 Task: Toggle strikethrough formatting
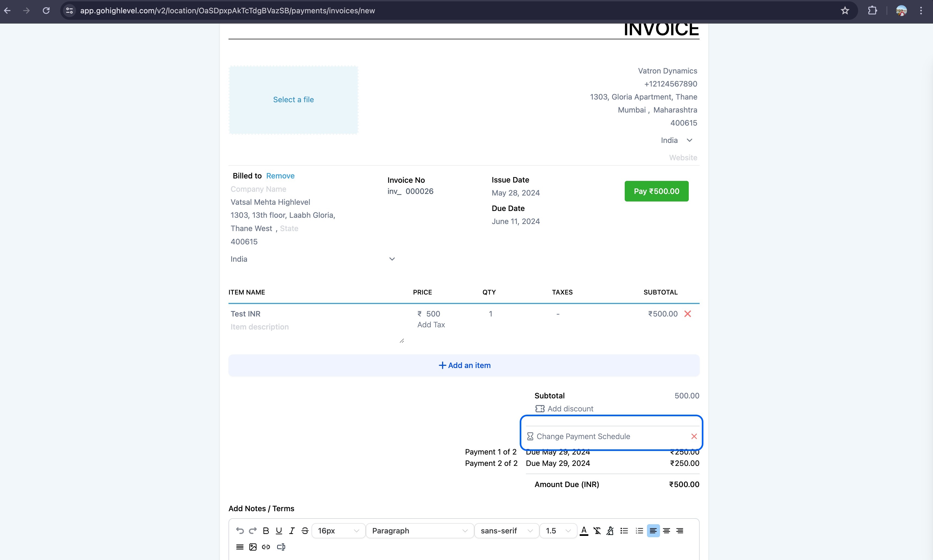tap(305, 530)
